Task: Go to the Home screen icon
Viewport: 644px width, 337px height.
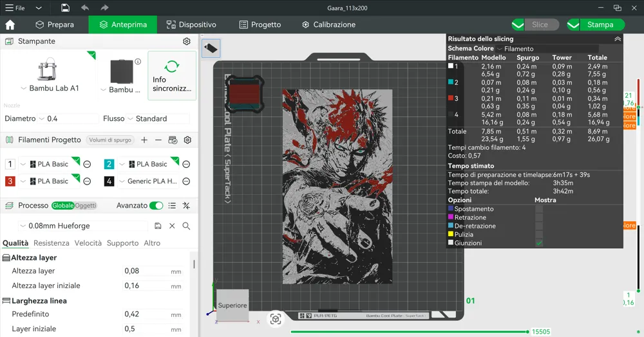Action: coord(10,24)
